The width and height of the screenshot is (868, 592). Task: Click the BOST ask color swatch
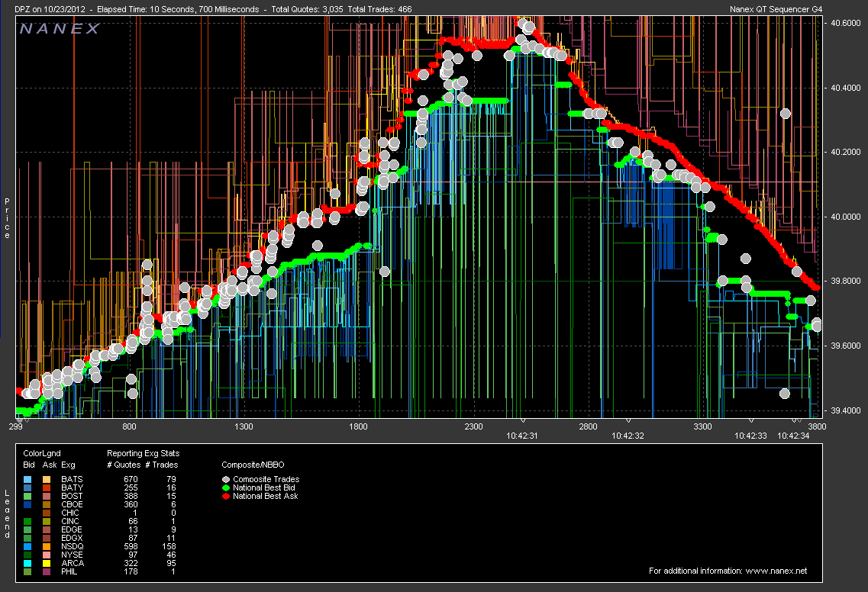(x=47, y=496)
